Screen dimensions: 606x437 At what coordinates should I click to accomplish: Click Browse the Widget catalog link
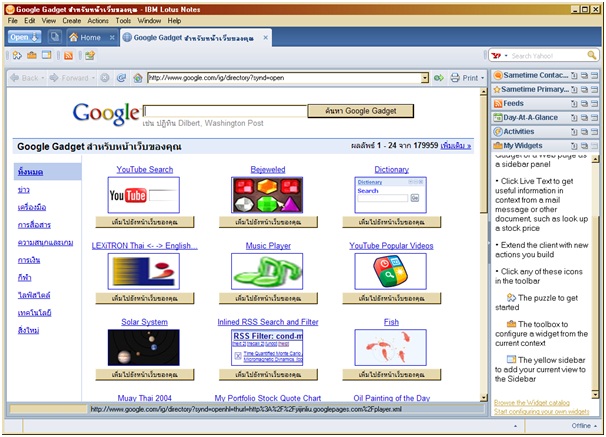532,403
